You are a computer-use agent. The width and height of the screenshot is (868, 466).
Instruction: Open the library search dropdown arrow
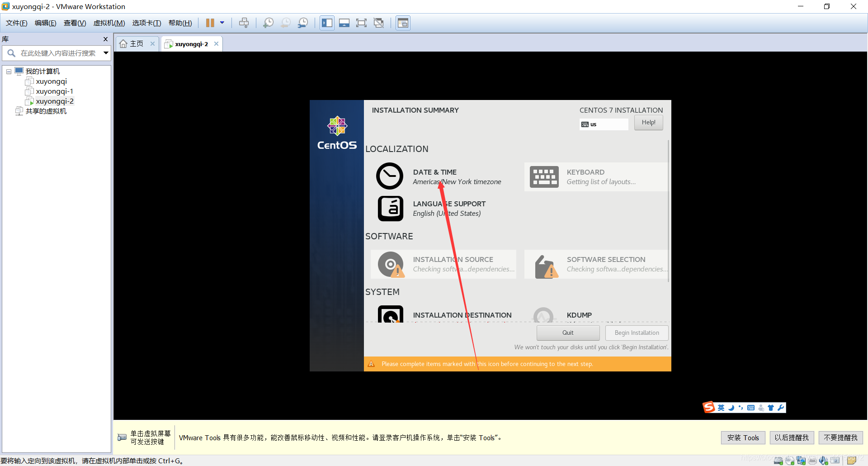[106, 53]
